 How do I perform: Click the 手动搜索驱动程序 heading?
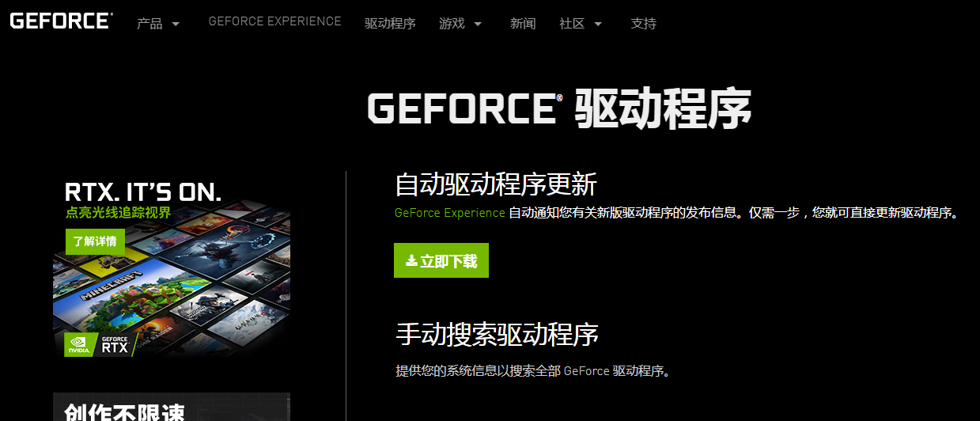coord(497,334)
